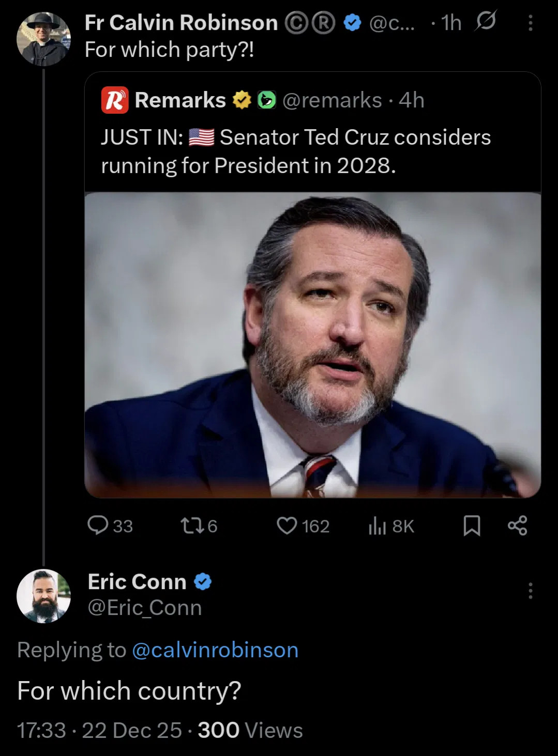The image size is (558, 756).
Task: Open the quoted post text about Ted Cruz
Action: click(295, 151)
